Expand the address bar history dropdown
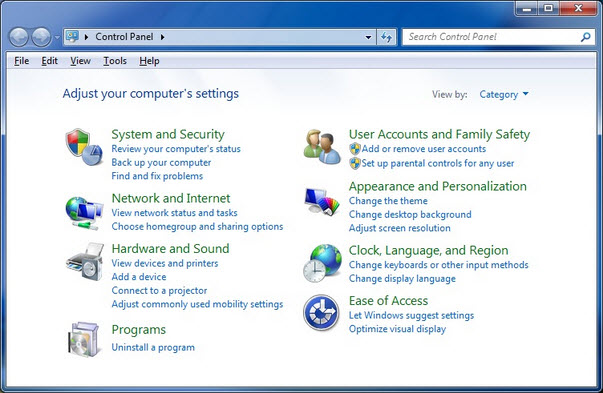 coord(368,37)
